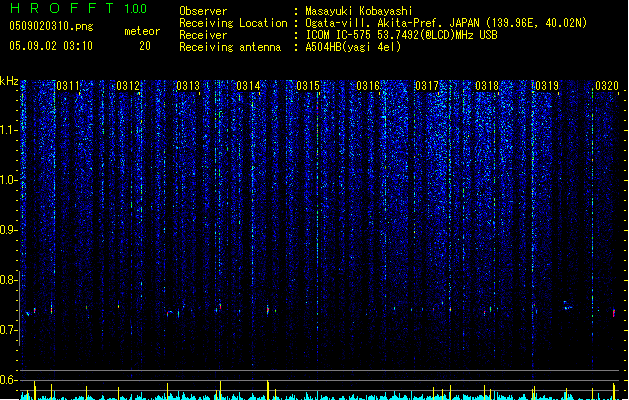Click the 0.9 kHz axis label

click(8, 230)
